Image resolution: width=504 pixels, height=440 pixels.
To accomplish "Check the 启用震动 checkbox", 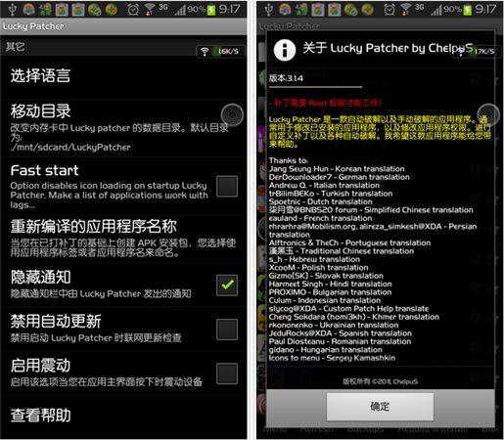I will point(227,374).
